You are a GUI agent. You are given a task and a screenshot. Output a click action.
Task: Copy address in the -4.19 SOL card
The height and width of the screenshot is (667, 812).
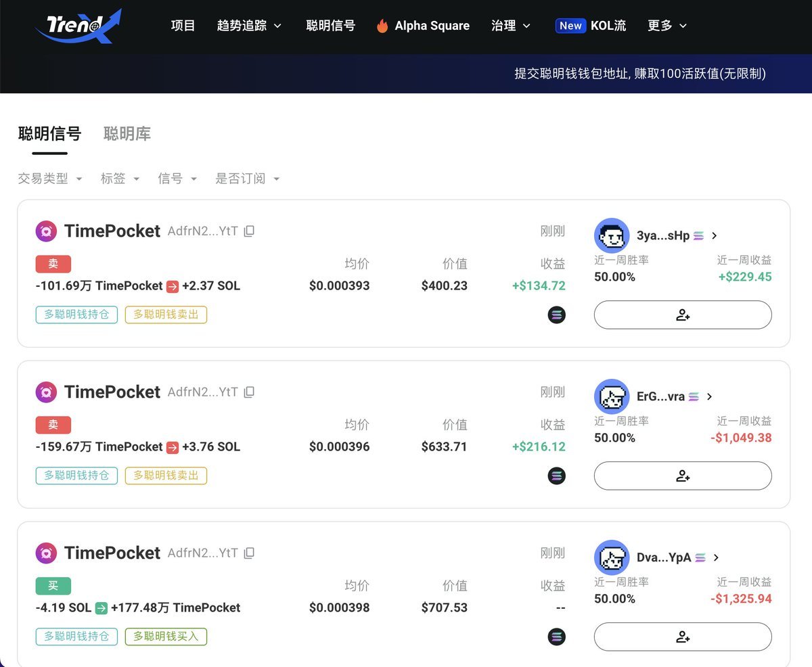(249, 553)
